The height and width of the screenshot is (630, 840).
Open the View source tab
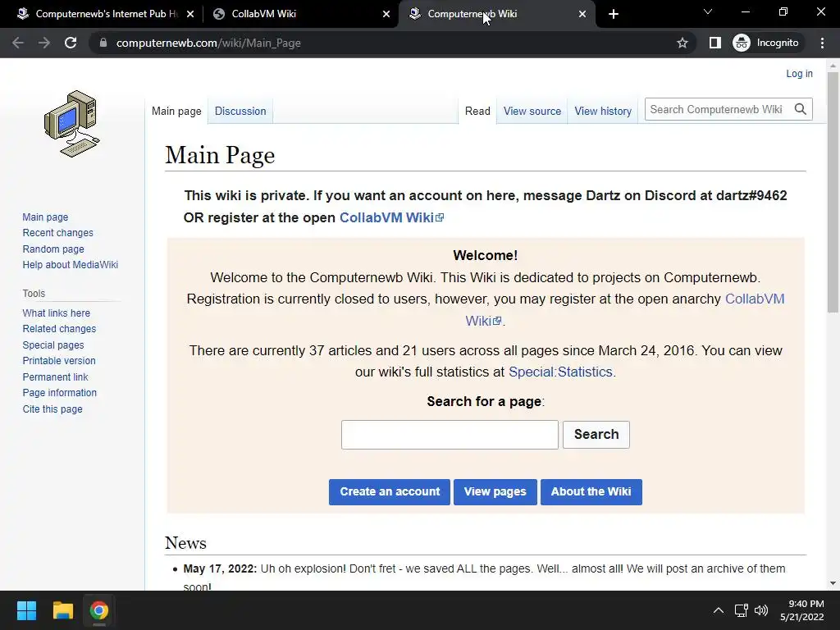[532, 111]
